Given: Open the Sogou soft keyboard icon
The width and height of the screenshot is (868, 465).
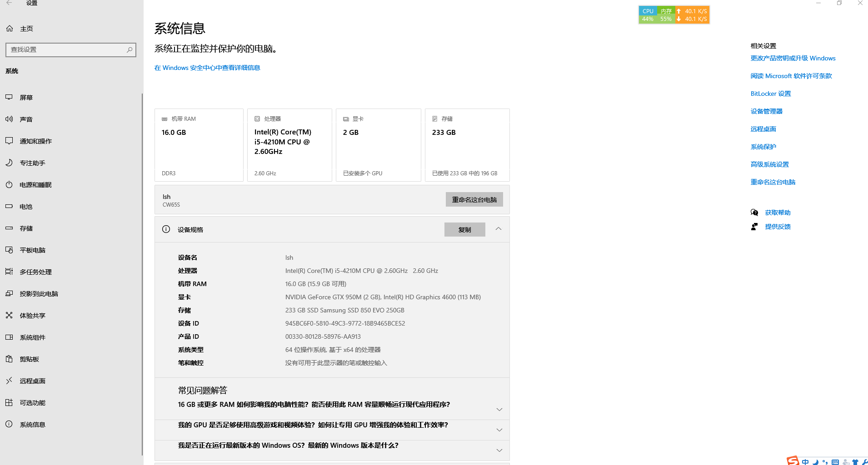Looking at the screenshot, I should (x=835, y=462).
